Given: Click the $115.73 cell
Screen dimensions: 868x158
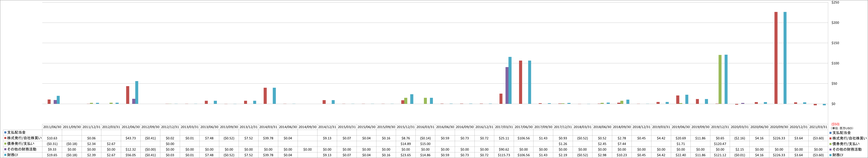Looking at the screenshot, I should (x=504, y=155).
